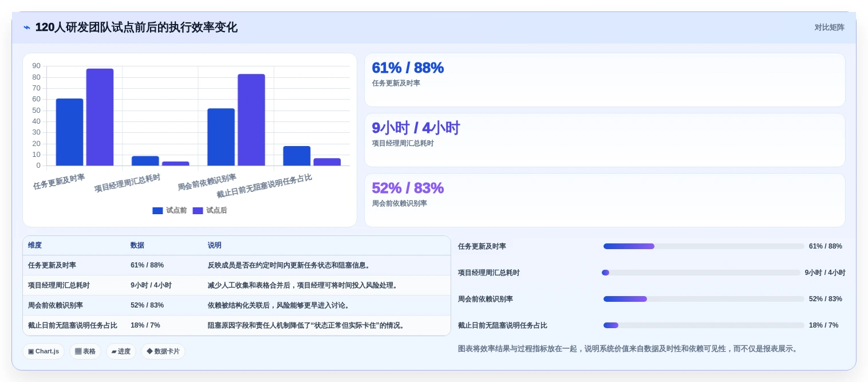Toggle the 试点前 legend swatch
Image resolution: width=868 pixels, height=382 pixels.
[157, 211]
